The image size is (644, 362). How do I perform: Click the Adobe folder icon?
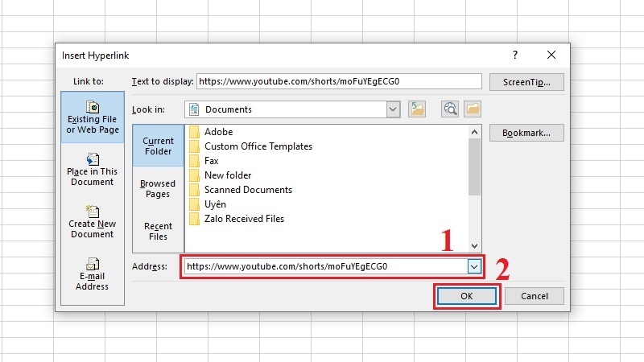[x=194, y=132]
